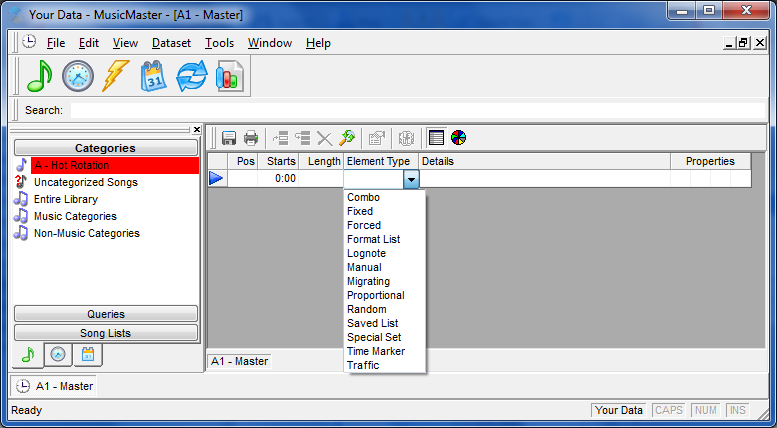Open the bar chart report icon

click(230, 76)
